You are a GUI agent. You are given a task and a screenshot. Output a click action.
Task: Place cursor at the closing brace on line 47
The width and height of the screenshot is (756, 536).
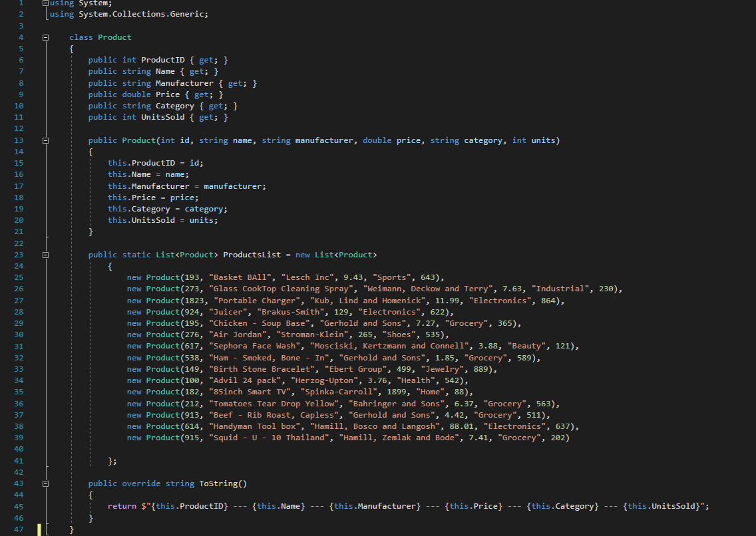tap(72, 529)
